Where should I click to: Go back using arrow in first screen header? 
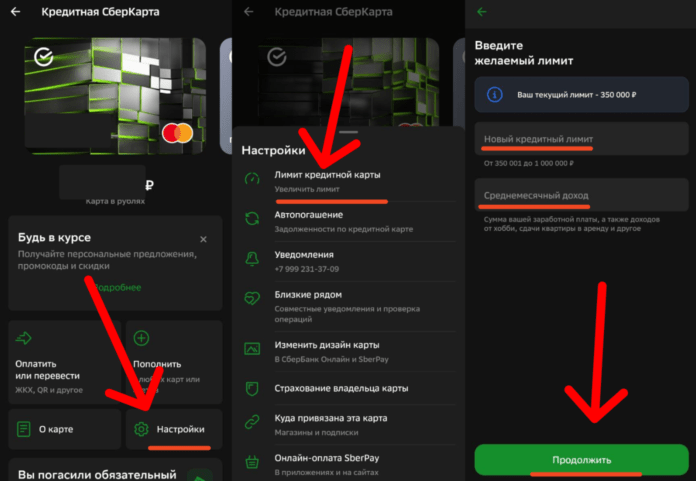click(x=16, y=12)
